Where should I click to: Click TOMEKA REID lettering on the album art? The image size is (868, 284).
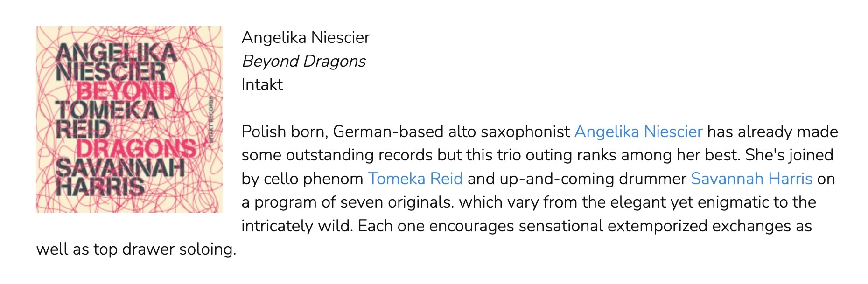(107, 120)
